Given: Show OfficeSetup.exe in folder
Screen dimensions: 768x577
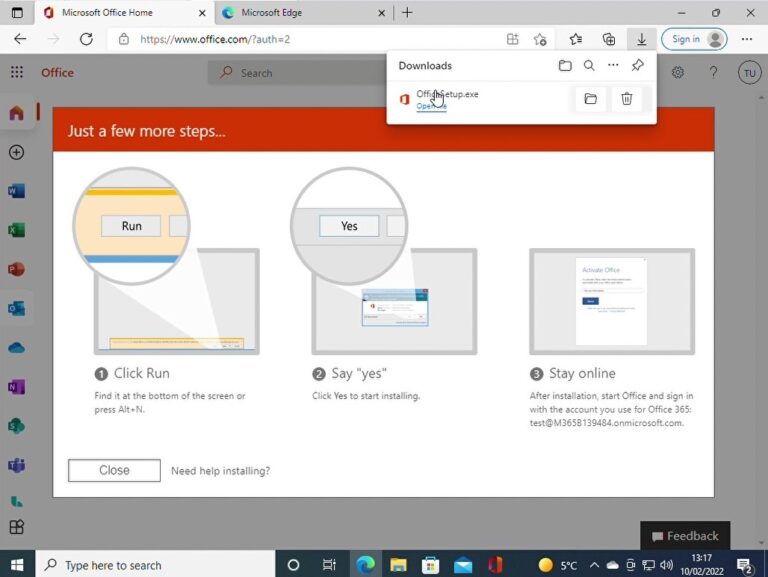Looking at the screenshot, I should pos(590,99).
